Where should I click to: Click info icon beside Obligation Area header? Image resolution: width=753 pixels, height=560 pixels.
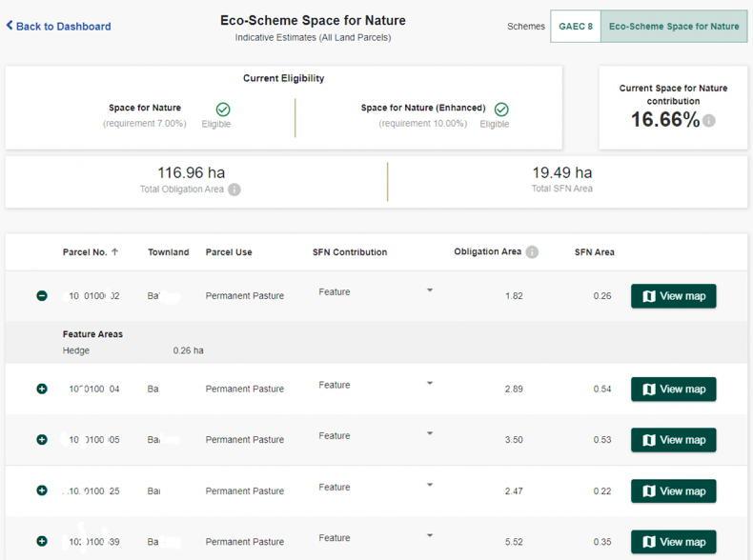pyautogui.click(x=532, y=252)
